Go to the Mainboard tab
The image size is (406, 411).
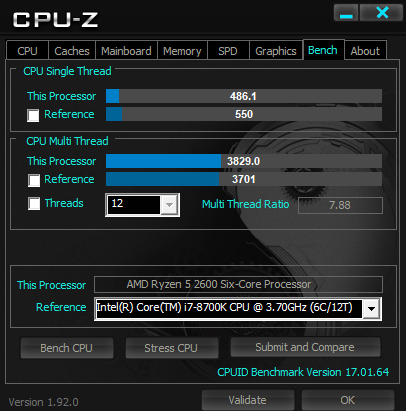(126, 51)
